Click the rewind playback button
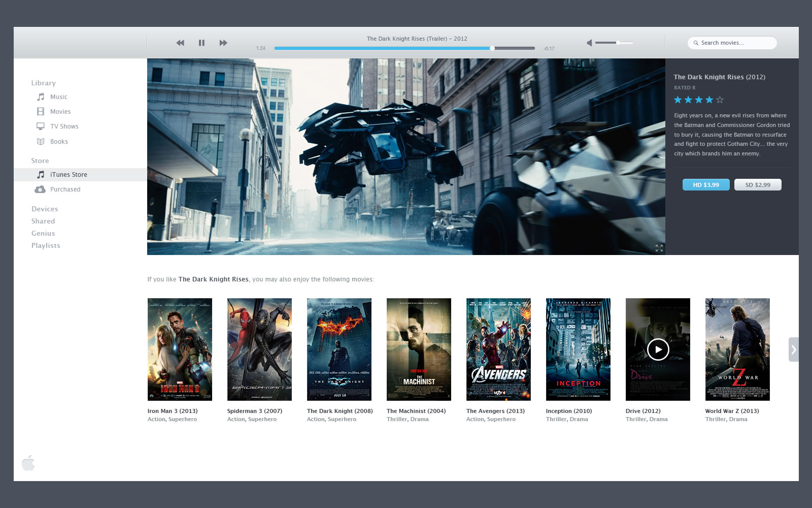This screenshot has width=812, height=508. [x=180, y=43]
